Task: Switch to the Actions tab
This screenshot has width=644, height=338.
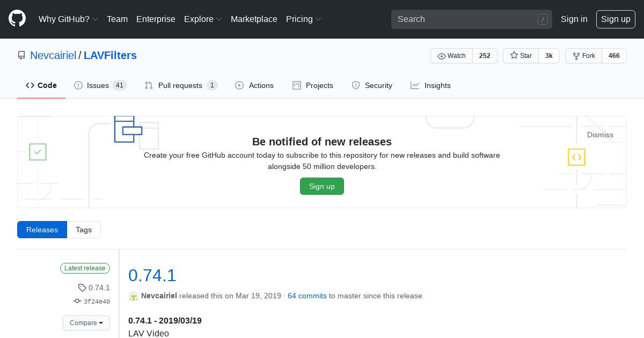Action: 254,85
